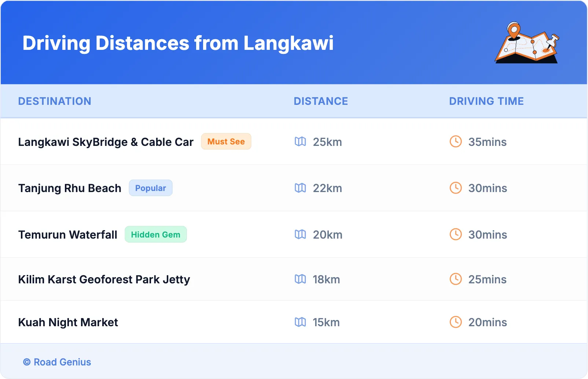Click the 20km distance value
Screen dimensions: 588x379
tap(328, 235)
